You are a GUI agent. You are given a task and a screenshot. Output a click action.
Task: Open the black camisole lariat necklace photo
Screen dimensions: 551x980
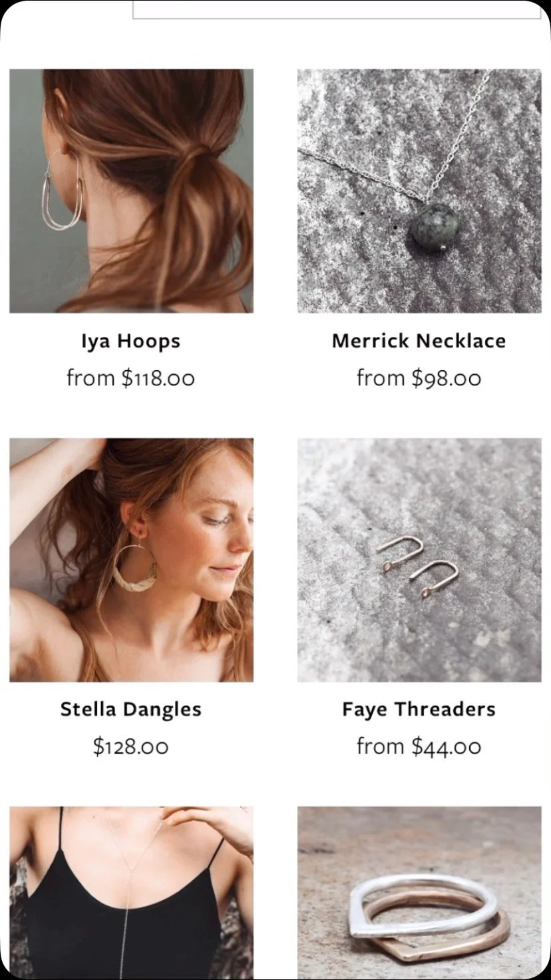[x=131, y=892]
